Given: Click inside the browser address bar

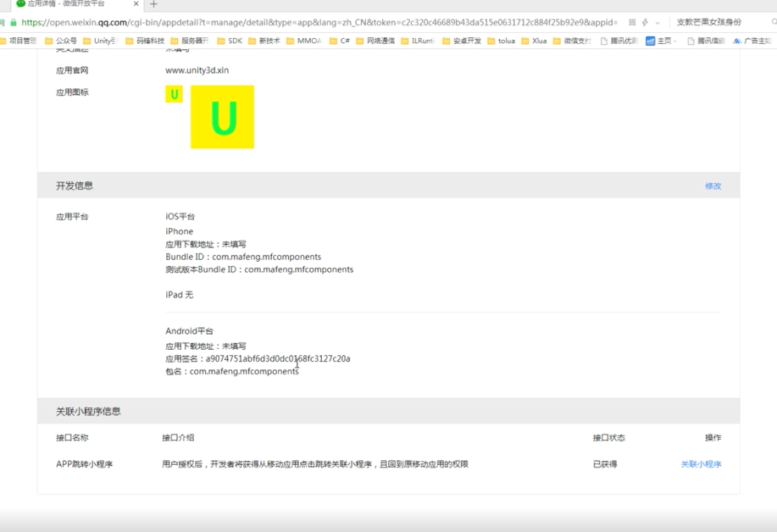Looking at the screenshot, I should pyautogui.click(x=339, y=23).
